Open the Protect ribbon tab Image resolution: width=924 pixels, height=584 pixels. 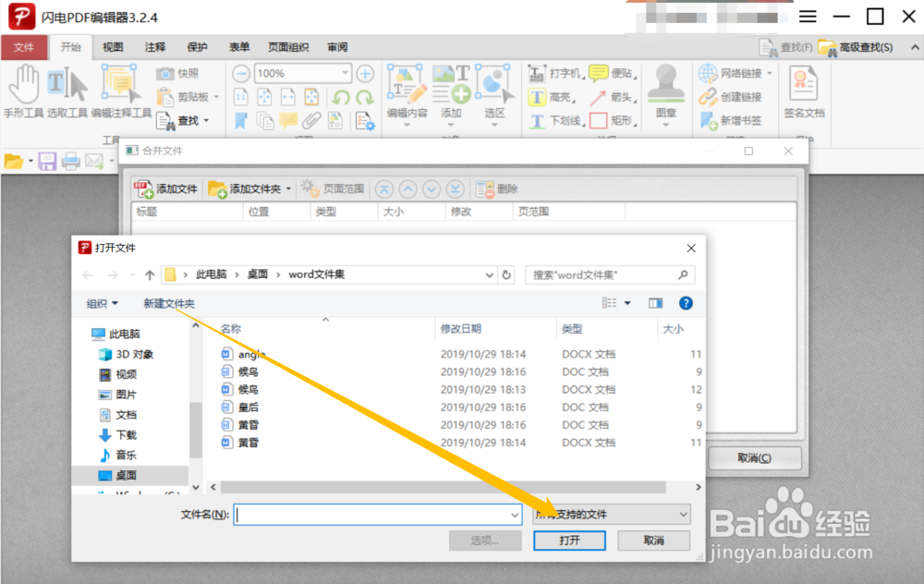tap(198, 47)
